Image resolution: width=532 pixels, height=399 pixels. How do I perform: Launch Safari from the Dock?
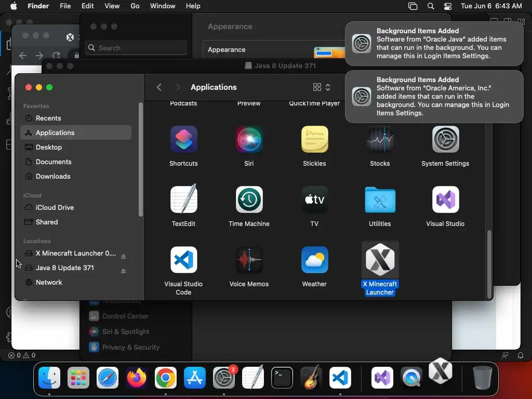[x=108, y=378]
